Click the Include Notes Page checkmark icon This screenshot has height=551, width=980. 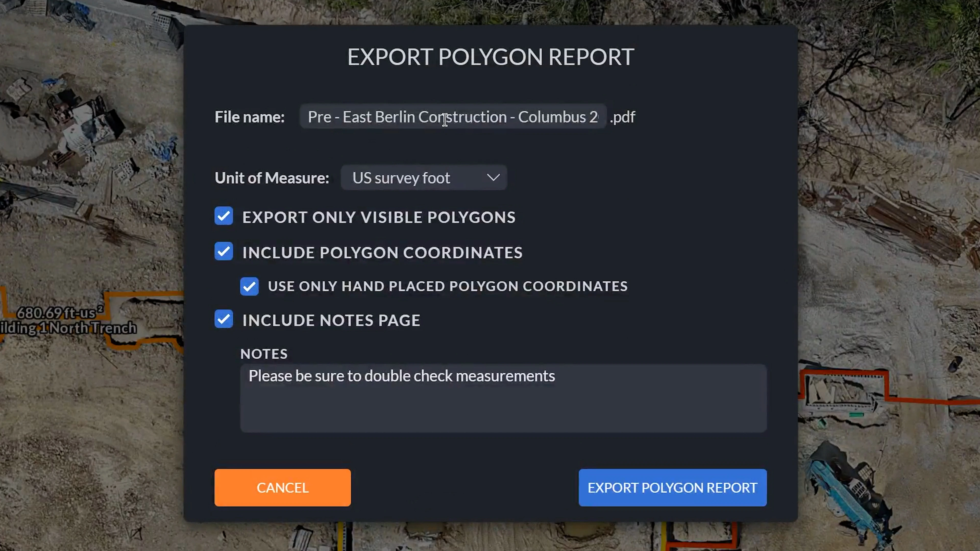click(x=224, y=320)
